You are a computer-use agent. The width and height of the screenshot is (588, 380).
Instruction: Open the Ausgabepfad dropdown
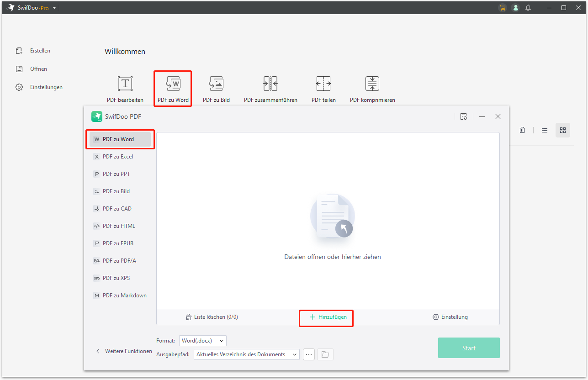[x=247, y=354]
